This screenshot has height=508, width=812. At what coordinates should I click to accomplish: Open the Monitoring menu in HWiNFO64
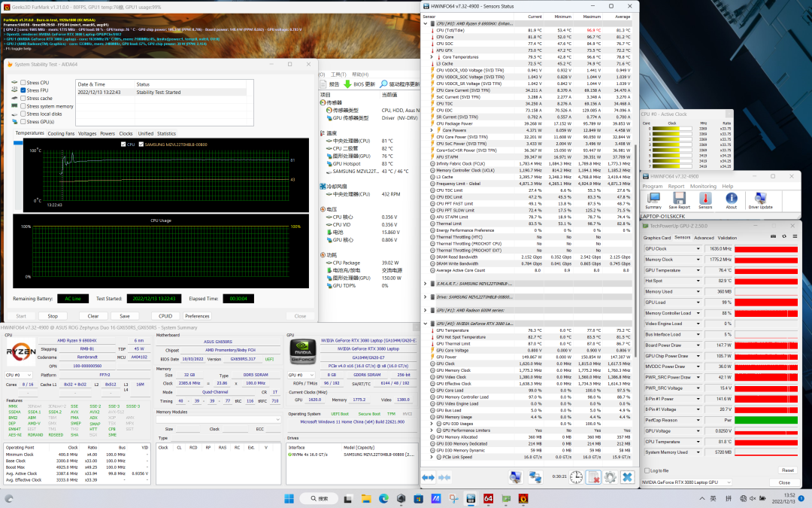click(x=703, y=186)
